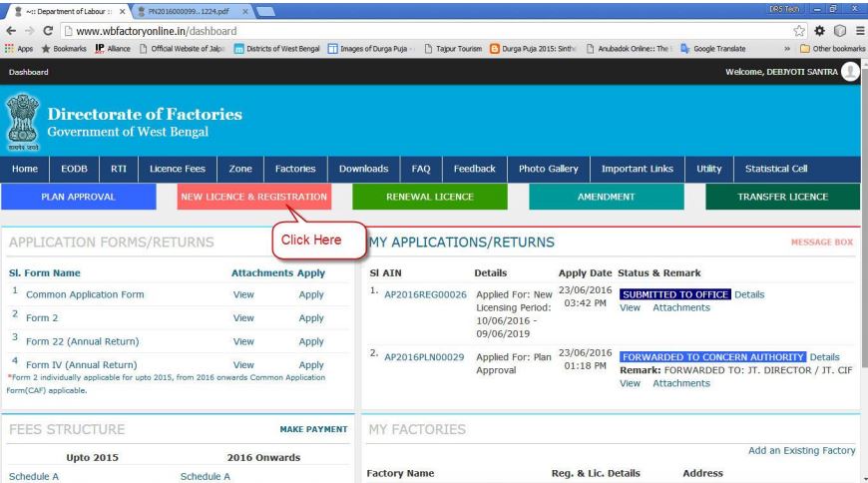The height and width of the screenshot is (483, 868).
Task: Click the Dashboard link in top bar
Action: coord(28,72)
